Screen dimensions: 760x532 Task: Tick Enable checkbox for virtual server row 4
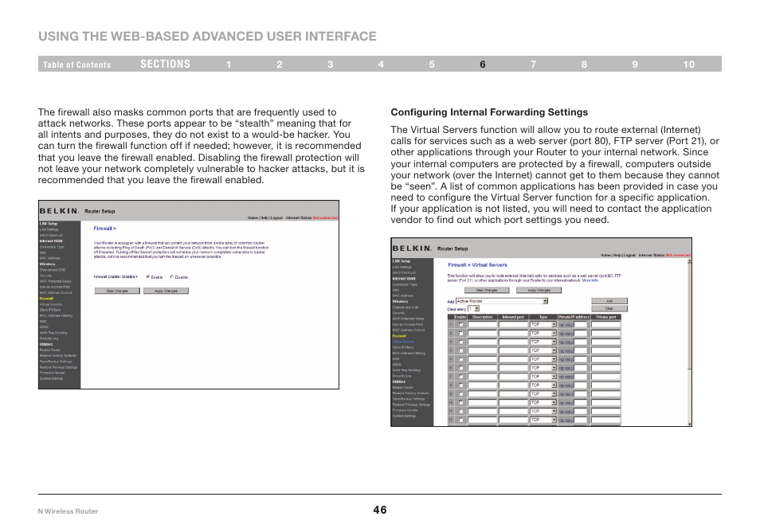pos(460,350)
